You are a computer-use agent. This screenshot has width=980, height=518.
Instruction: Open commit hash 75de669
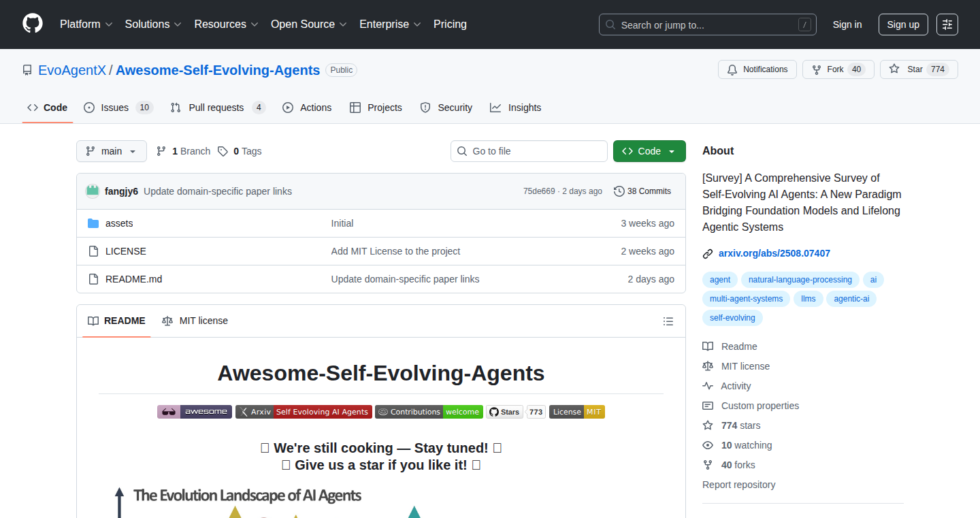[539, 191]
